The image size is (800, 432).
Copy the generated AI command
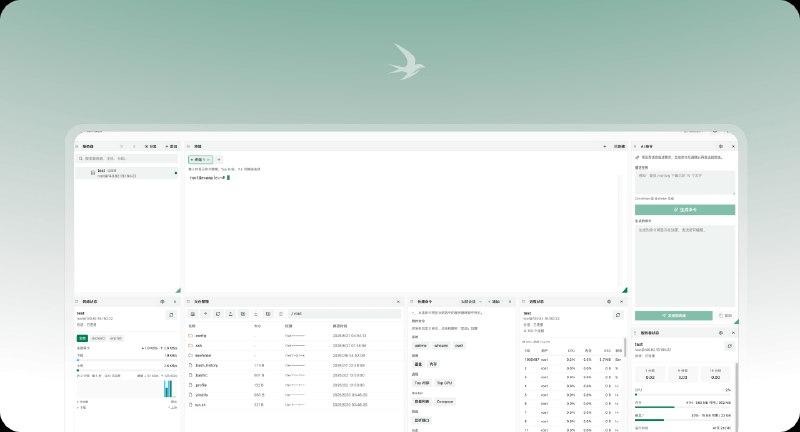[x=725, y=316]
